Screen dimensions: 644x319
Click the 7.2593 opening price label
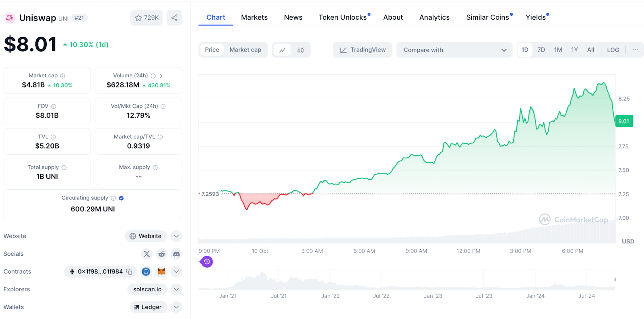tap(210, 194)
